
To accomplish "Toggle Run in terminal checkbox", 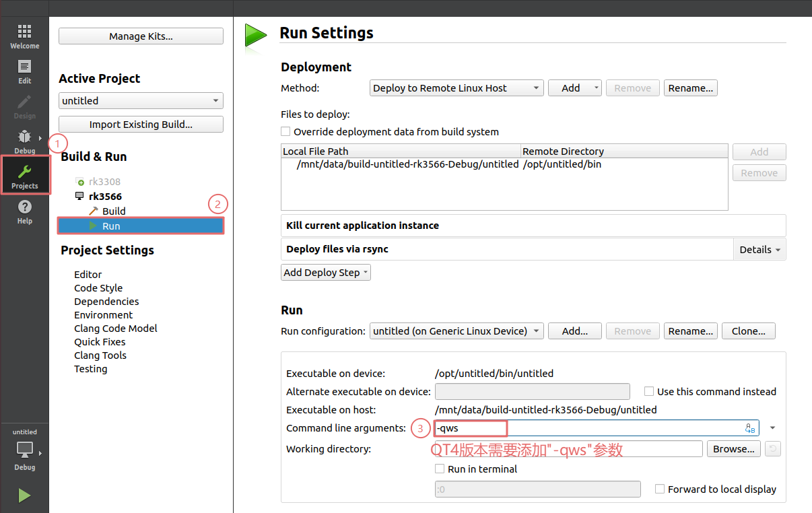I will click(x=440, y=469).
